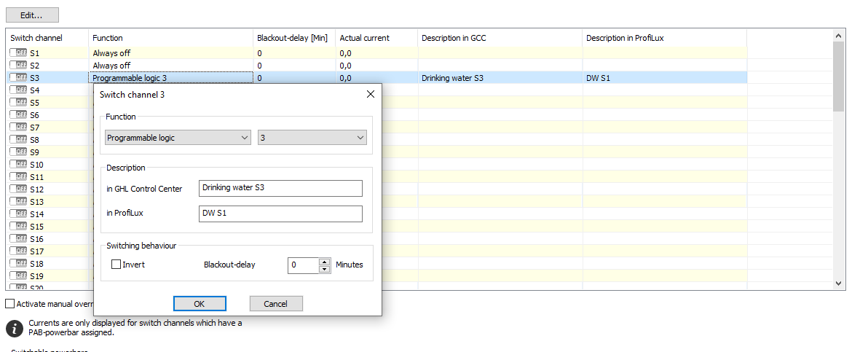868x352 pixels.
Task: Toggle the OFF switch for S2
Action: pyautogui.click(x=18, y=65)
